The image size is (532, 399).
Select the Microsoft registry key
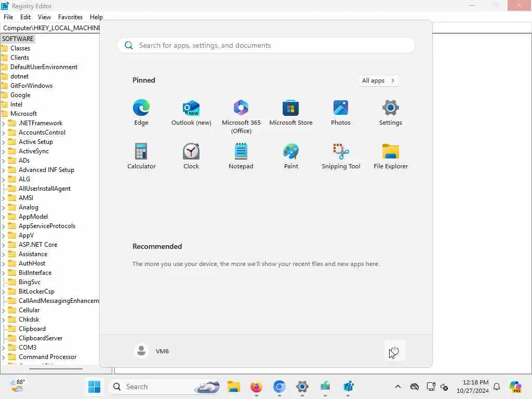(23, 114)
